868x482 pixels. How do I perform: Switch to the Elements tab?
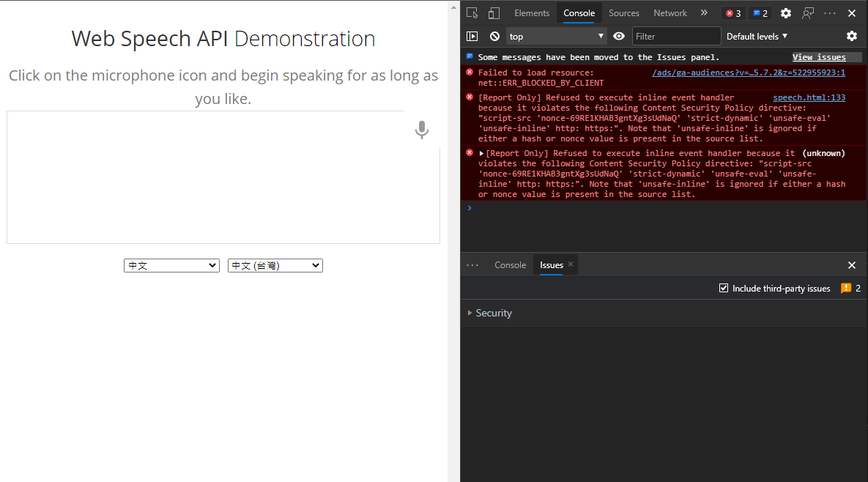coord(532,12)
